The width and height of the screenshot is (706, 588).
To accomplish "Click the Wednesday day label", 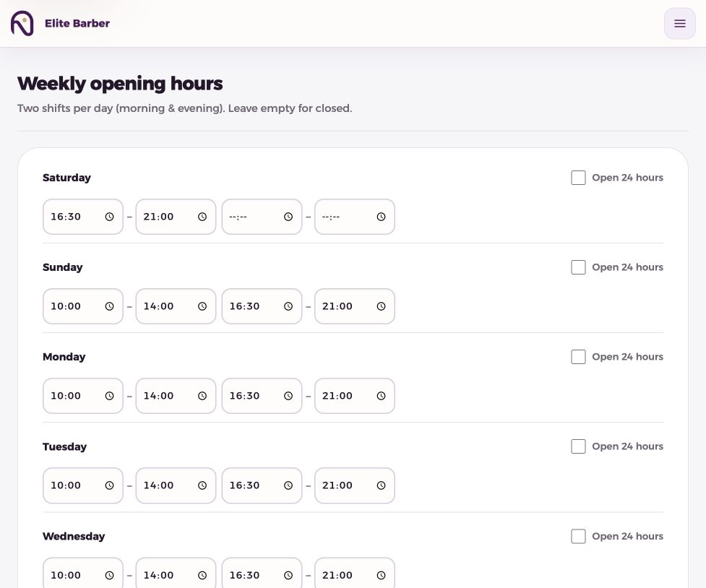I will point(74,536).
